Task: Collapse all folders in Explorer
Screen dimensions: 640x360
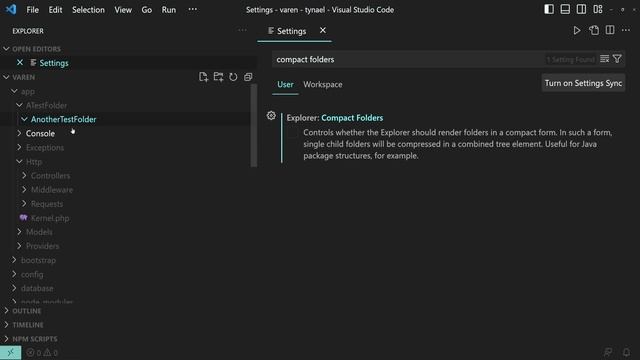Action: click(x=248, y=77)
